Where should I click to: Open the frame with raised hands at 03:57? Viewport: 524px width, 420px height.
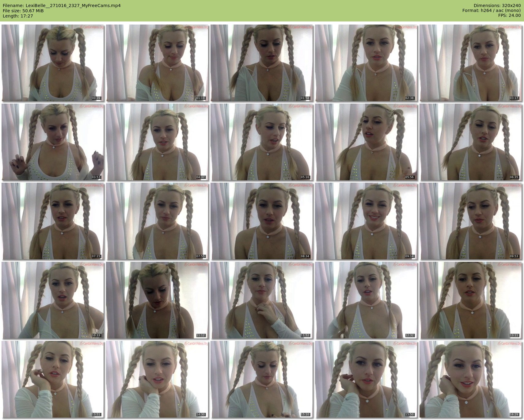coord(53,142)
